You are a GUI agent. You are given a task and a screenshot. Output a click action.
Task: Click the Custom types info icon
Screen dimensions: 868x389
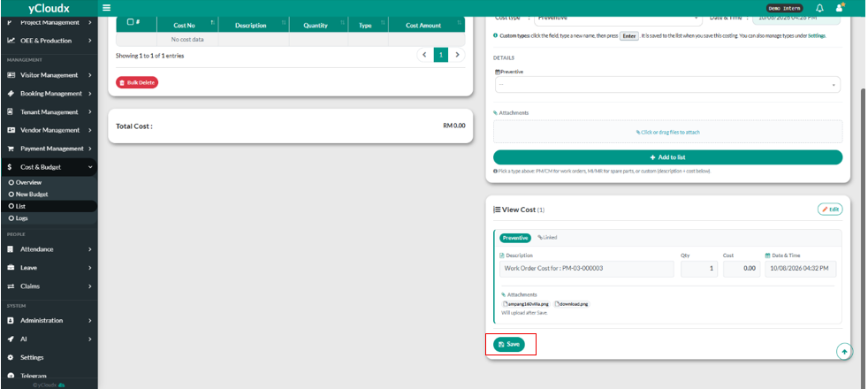[496, 35]
